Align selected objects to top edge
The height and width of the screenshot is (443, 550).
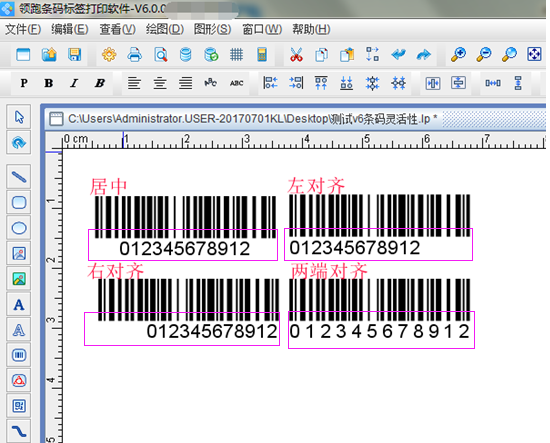tap(321, 83)
